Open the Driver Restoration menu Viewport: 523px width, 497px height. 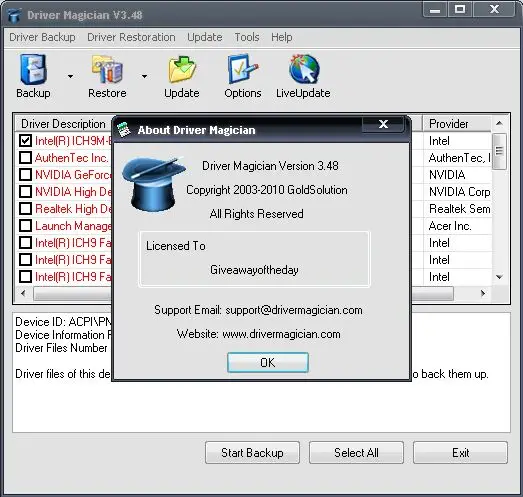(131, 37)
